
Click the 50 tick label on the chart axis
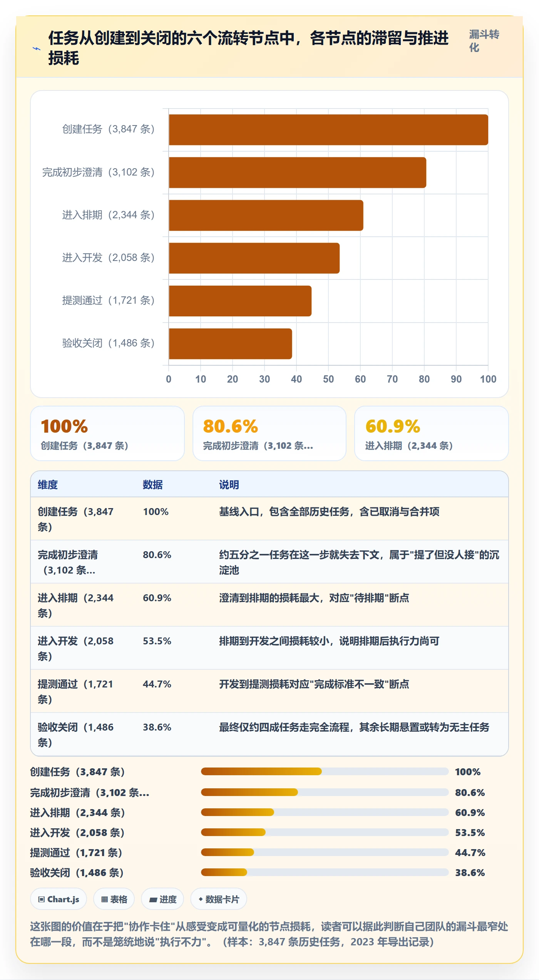328,379
